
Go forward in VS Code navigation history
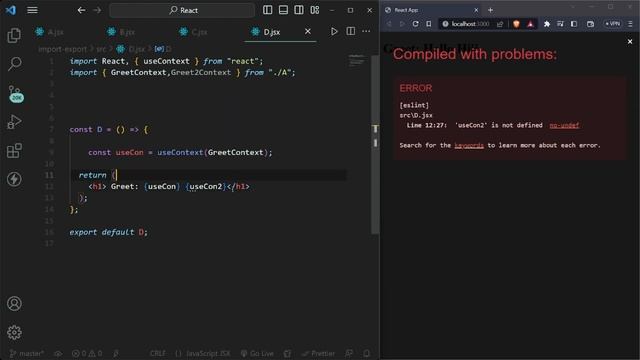tap(97, 10)
